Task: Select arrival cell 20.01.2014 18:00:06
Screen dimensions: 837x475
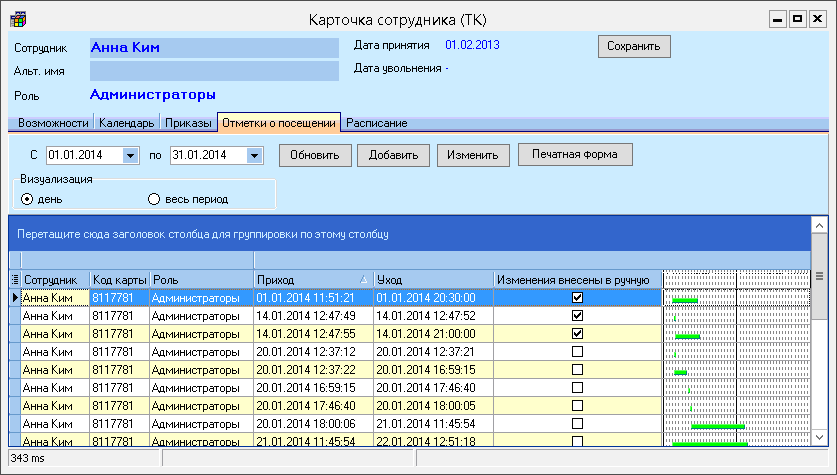Action: (313, 424)
